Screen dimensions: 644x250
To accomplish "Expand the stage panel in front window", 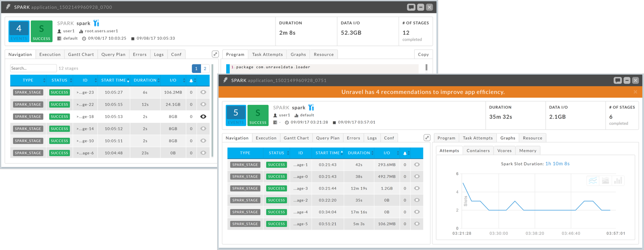I will (427, 138).
